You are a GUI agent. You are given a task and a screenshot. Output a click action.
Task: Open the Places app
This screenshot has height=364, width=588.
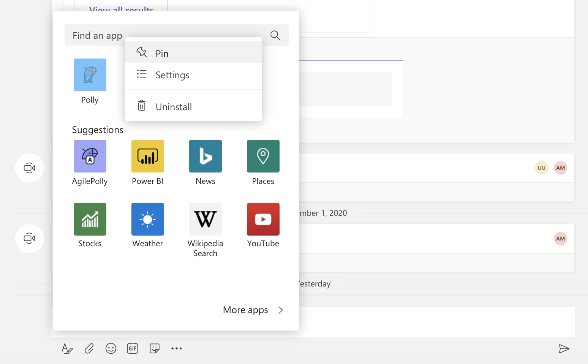click(263, 156)
